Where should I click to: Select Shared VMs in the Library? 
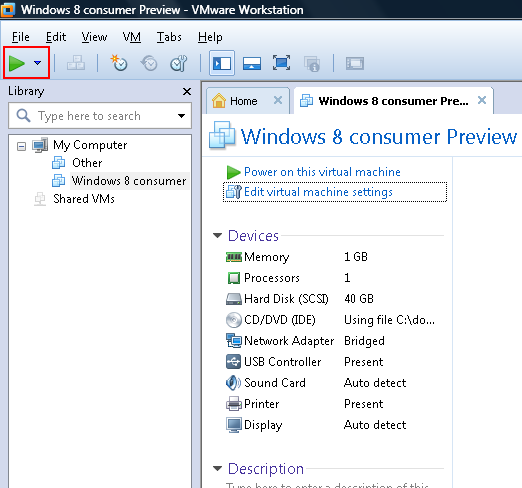pyautogui.click(x=84, y=199)
